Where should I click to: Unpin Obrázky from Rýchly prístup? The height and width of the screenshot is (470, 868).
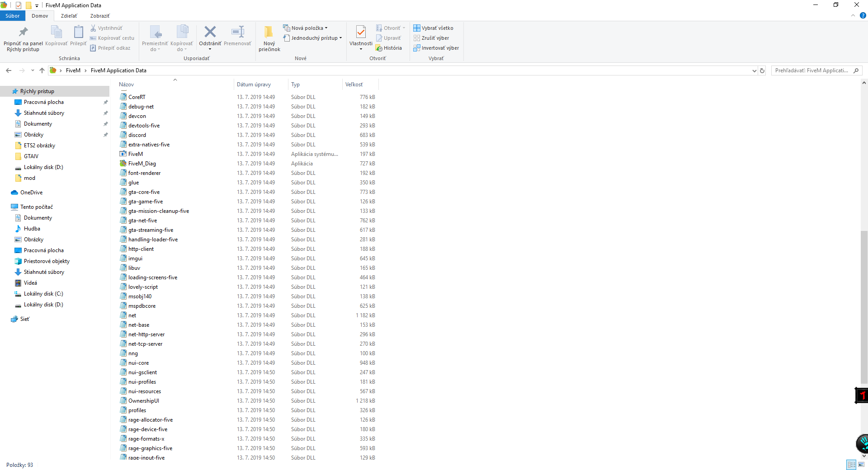click(x=105, y=134)
